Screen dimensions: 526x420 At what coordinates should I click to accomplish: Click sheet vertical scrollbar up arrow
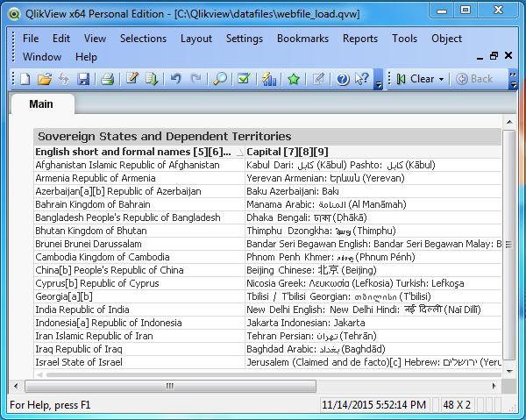[509, 122]
